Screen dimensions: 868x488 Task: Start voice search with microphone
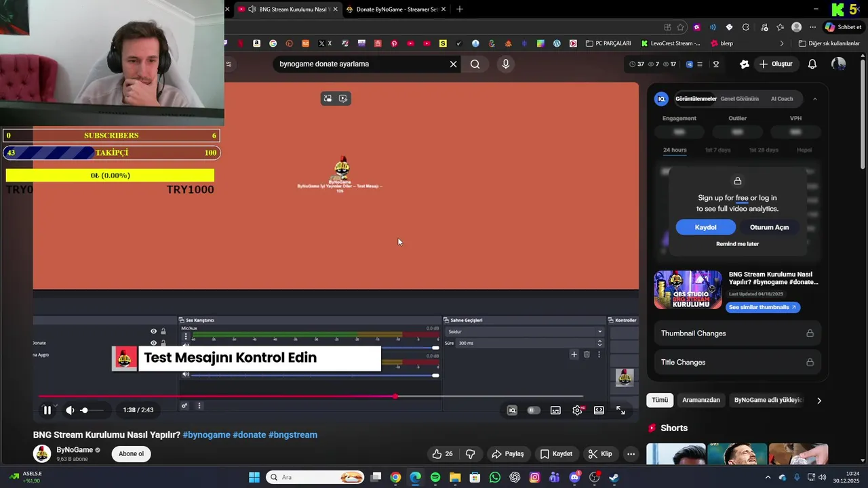(505, 64)
